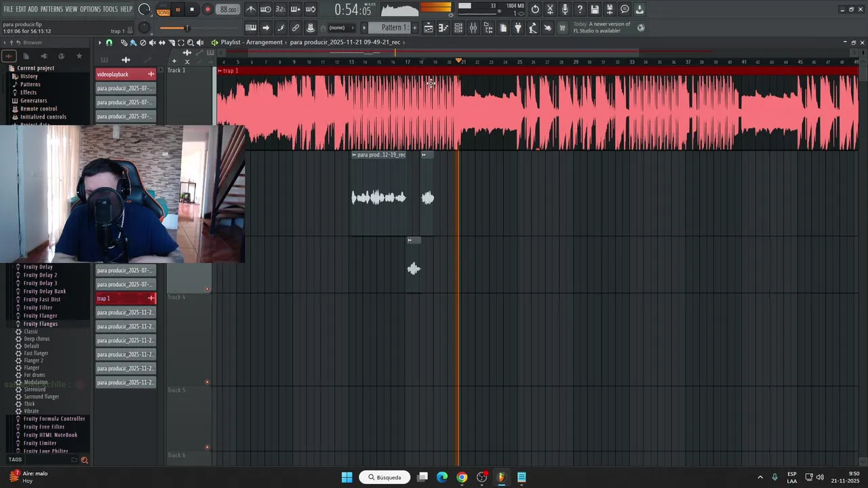Screen dimensions: 868x488
Task: Toggle the playlist magnet snap icon
Action: [x=109, y=43]
